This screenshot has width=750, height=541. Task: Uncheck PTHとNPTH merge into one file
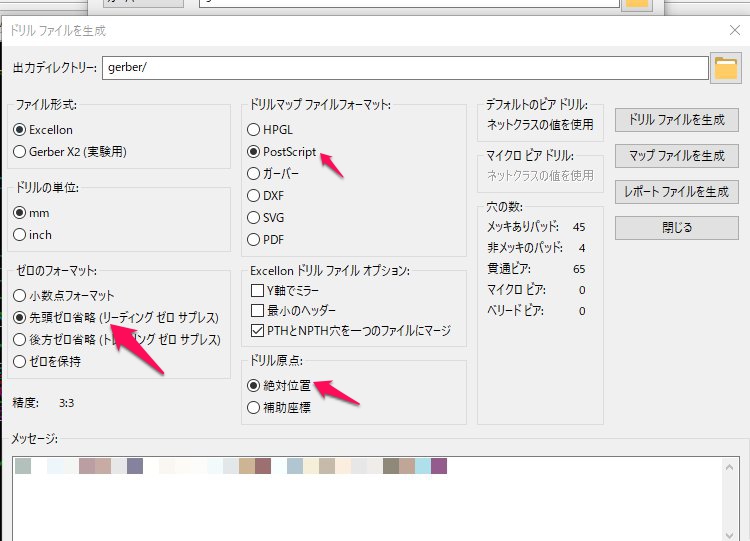(257, 331)
